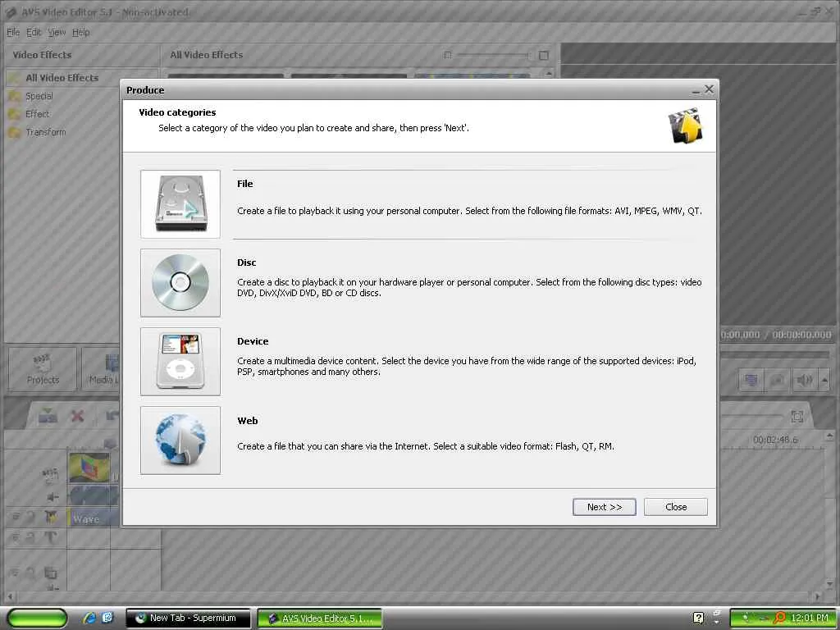
Task: Click the 'Device' category heading
Action: [253, 341]
